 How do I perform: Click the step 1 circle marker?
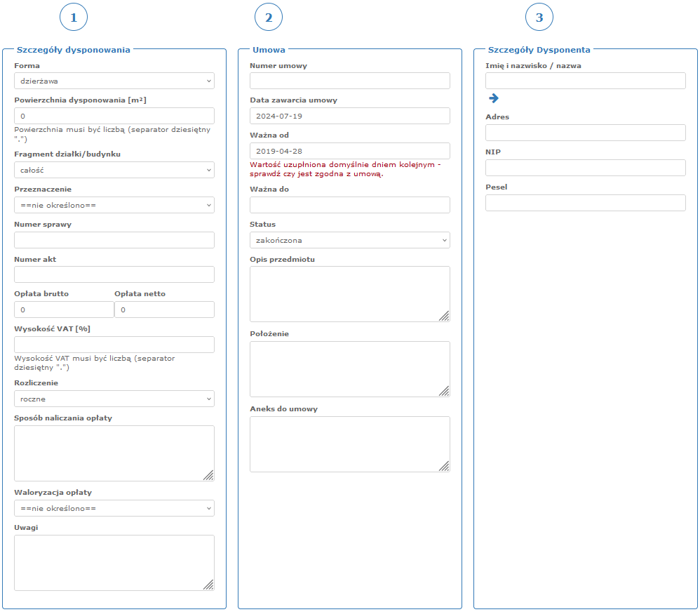click(74, 18)
